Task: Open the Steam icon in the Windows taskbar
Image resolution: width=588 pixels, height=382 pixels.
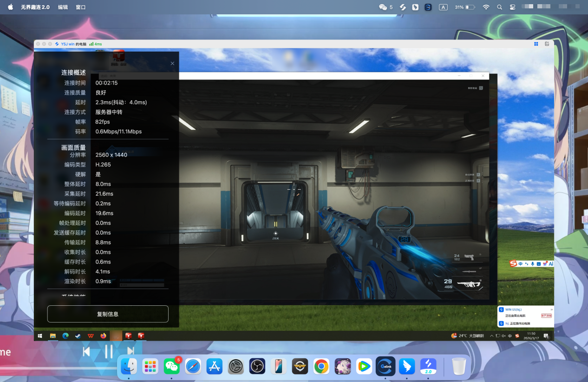Action: pos(78,336)
